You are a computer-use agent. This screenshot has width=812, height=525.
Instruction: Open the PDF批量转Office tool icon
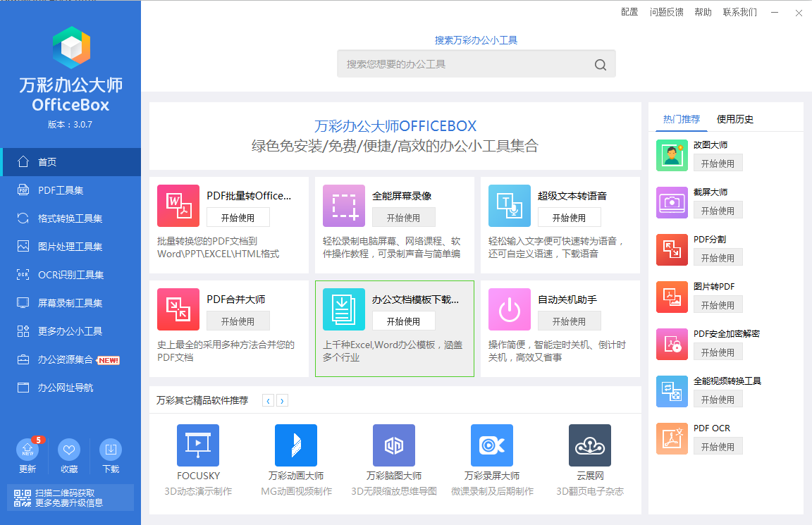178,206
